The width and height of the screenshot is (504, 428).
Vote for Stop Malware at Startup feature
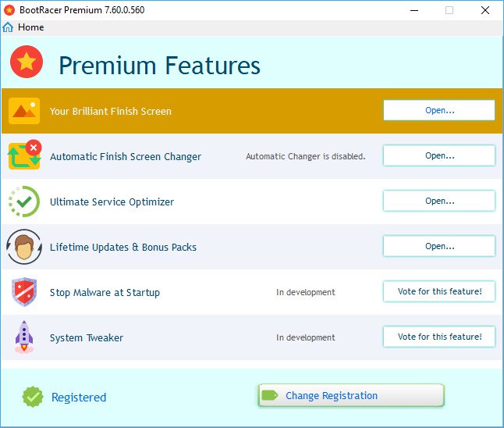(439, 291)
